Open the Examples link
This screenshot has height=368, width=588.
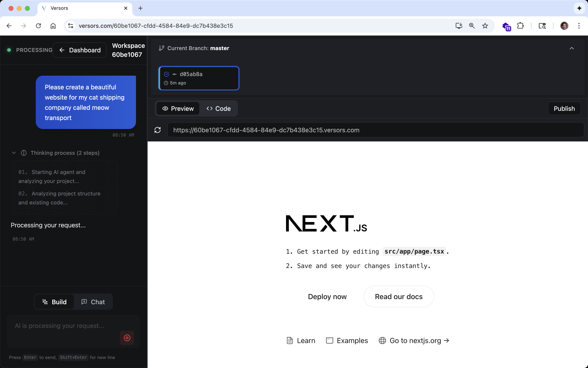pyautogui.click(x=347, y=340)
